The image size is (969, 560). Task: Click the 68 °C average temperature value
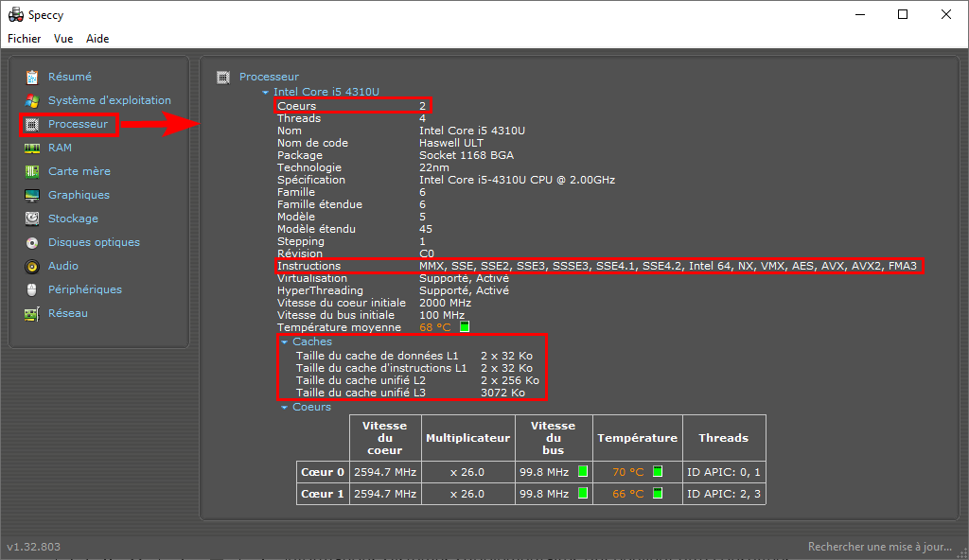pos(435,327)
